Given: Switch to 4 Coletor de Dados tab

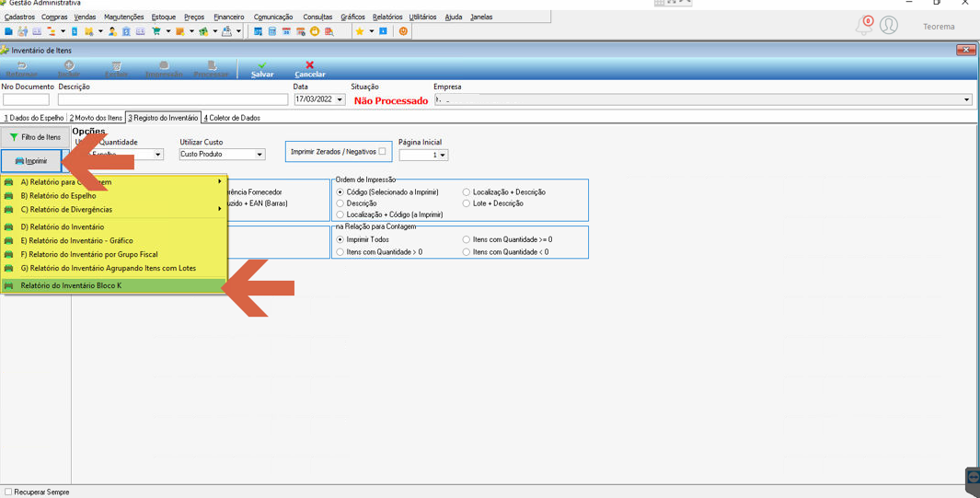Looking at the screenshot, I should tap(231, 118).
